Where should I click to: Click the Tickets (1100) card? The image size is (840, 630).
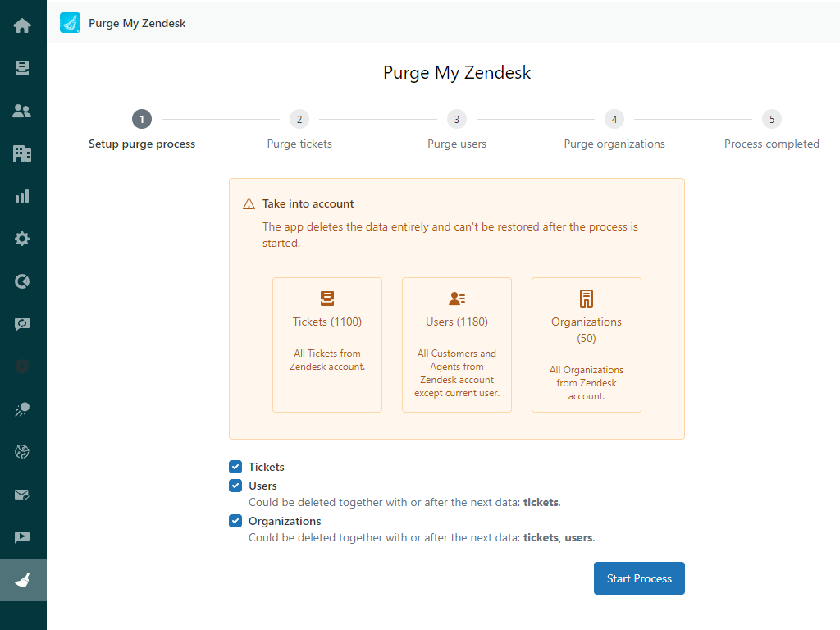pyautogui.click(x=326, y=345)
